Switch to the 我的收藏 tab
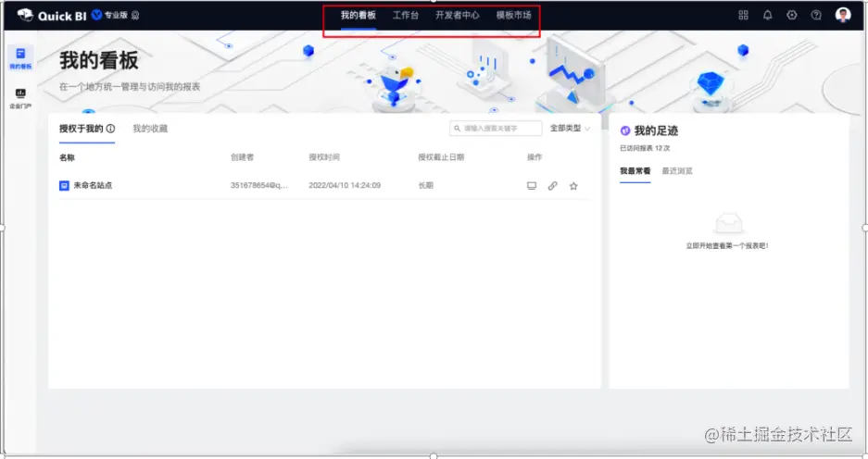The image size is (868, 459). [x=150, y=129]
